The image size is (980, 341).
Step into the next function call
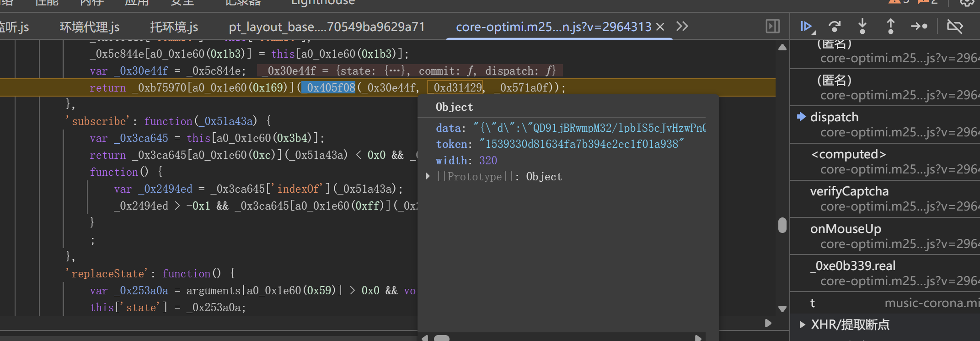click(x=862, y=26)
